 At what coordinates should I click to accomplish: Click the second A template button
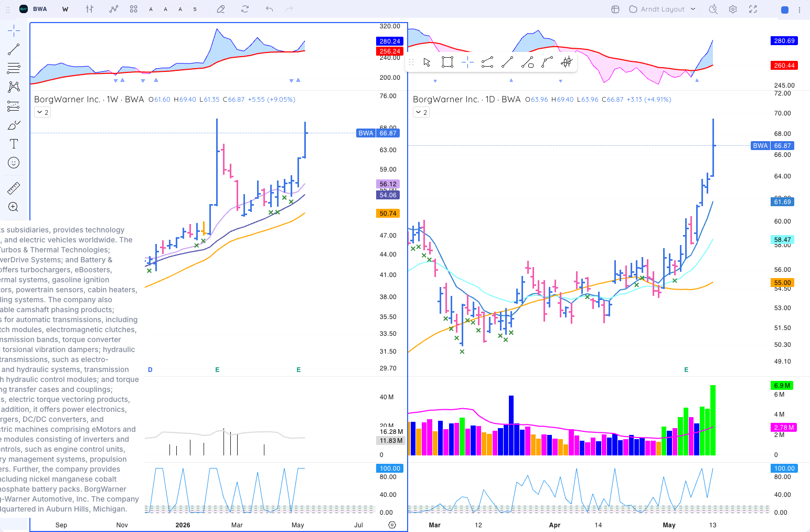(166, 9)
